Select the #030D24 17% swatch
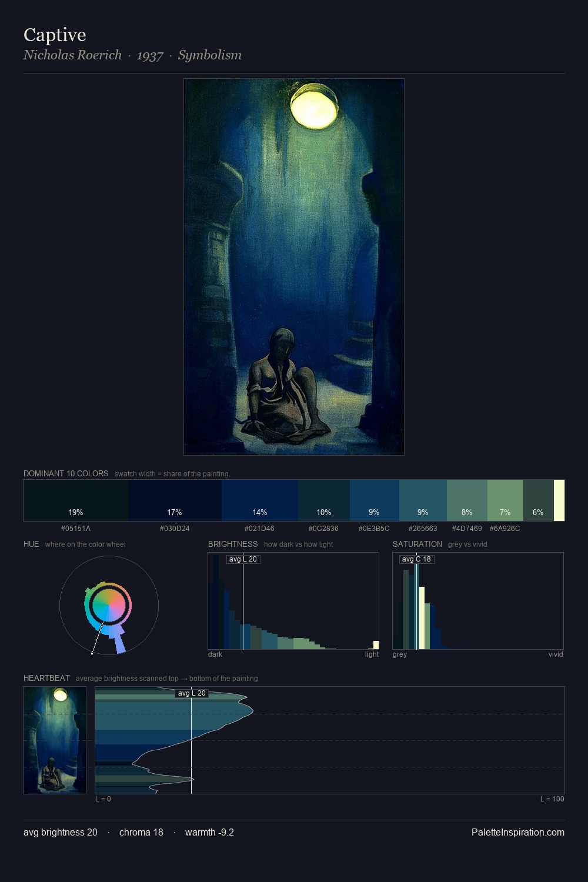 175,500
